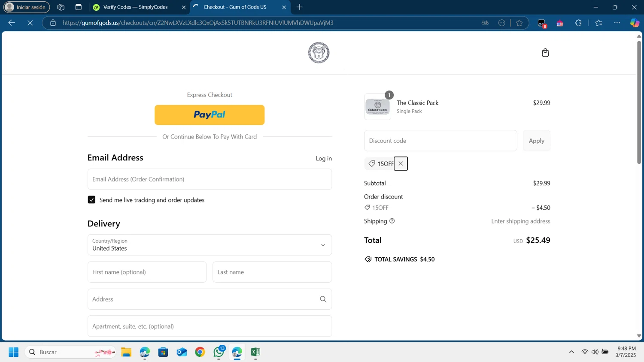Click Iniciar sesión profile button
The height and width of the screenshot is (362, 644).
coord(27,7)
